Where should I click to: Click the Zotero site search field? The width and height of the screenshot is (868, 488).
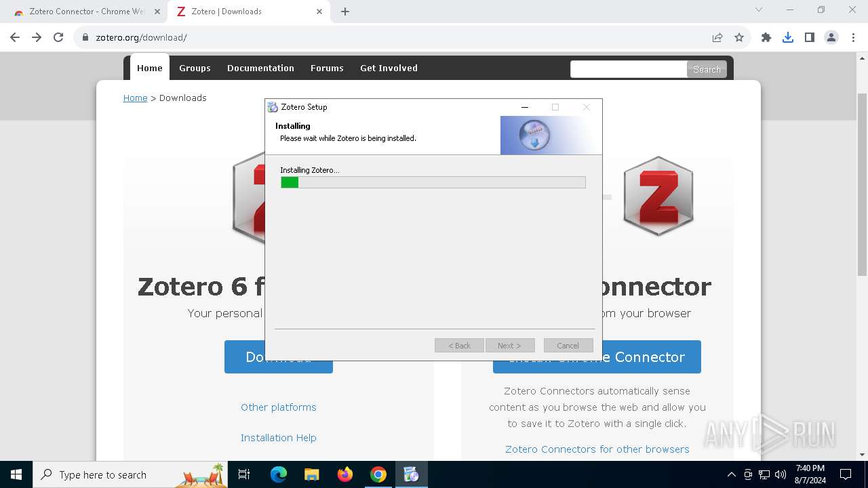click(629, 69)
